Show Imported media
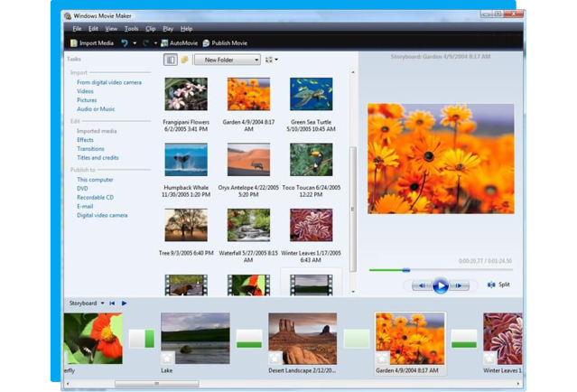 97,131
